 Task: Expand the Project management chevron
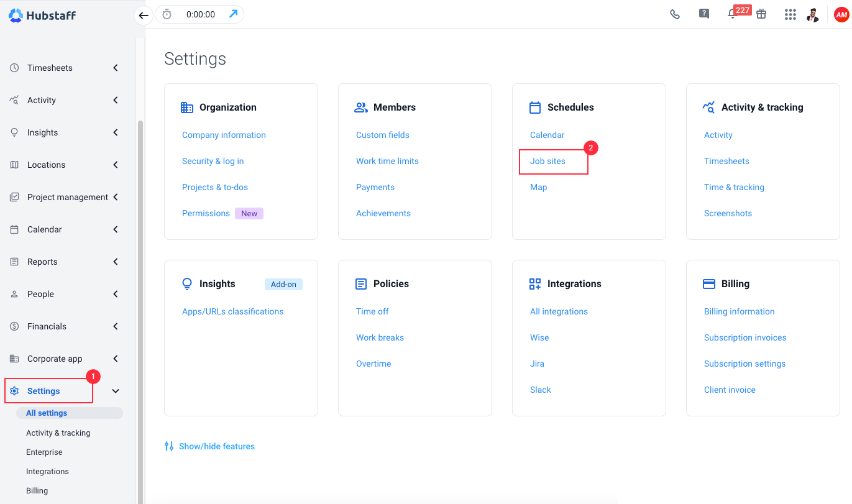point(116,197)
